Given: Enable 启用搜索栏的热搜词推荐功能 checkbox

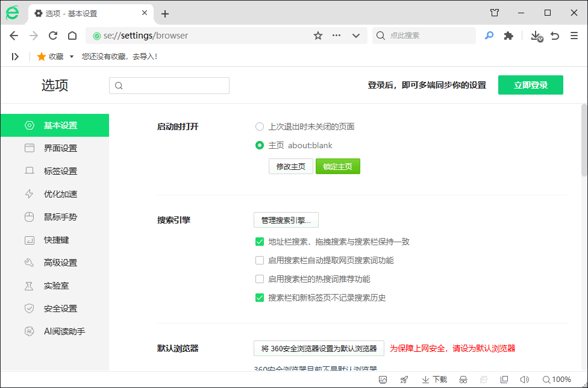Looking at the screenshot, I should coord(260,279).
